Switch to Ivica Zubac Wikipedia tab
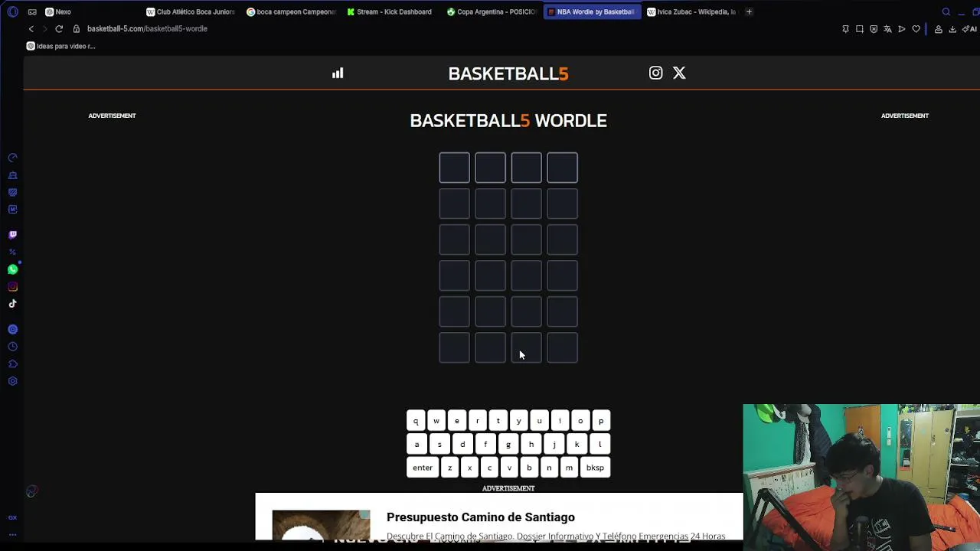The width and height of the screenshot is (980, 551). (x=691, y=11)
